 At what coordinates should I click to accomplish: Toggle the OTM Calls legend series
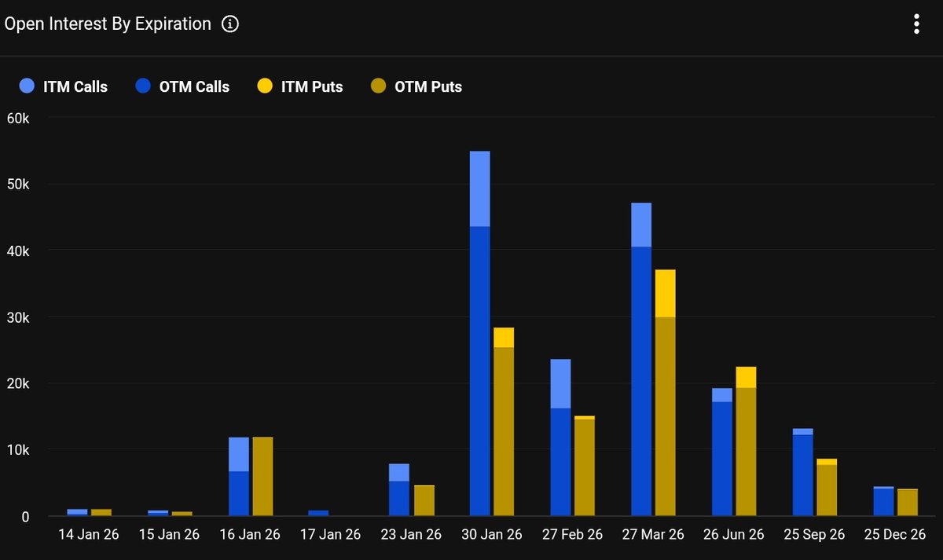click(x=182, y=86)
